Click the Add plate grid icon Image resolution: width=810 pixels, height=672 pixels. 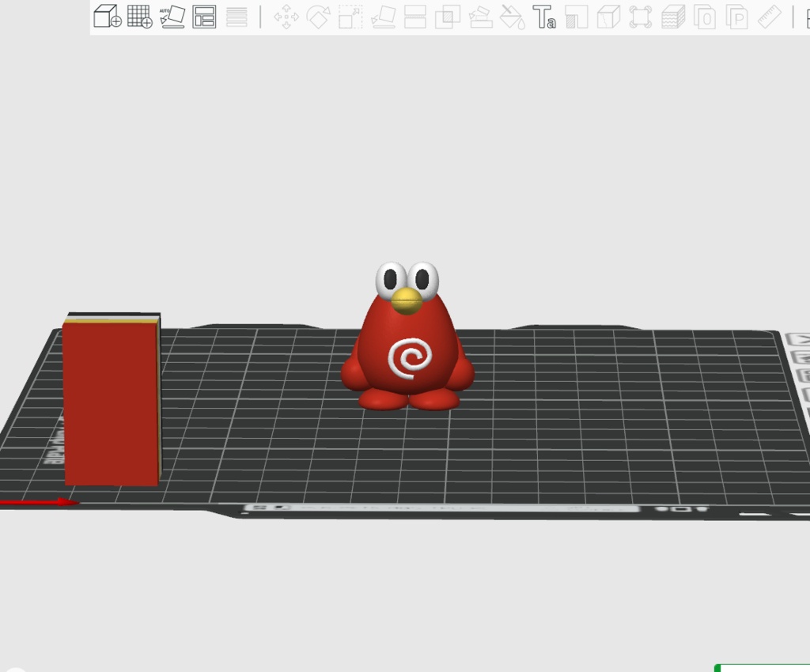tap(139, 17)
